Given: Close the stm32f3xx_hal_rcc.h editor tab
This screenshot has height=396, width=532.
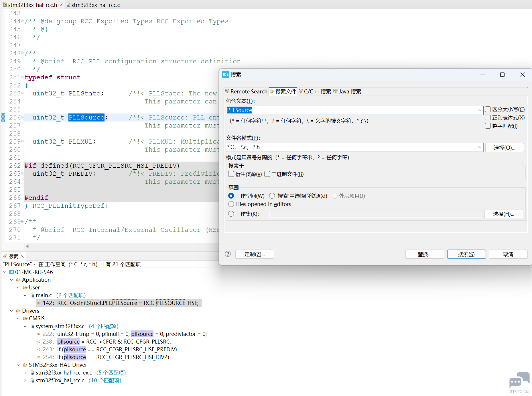Looking at the screenshot, I should 61,5.
